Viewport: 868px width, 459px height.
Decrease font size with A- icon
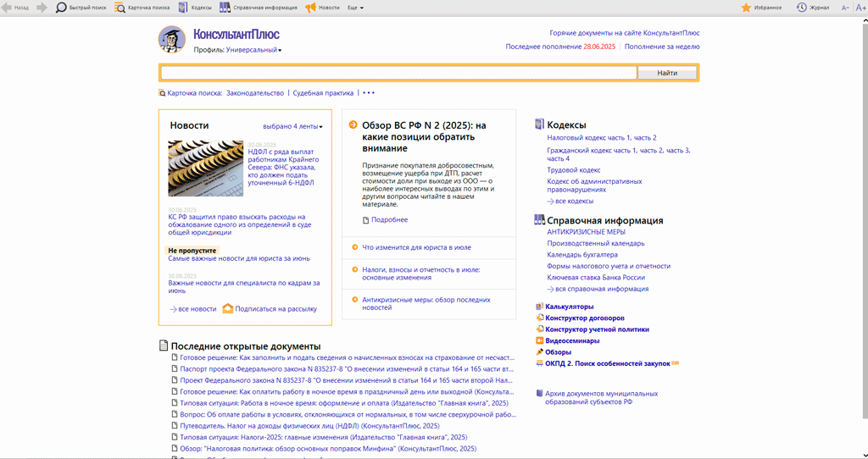(x=845, y=8)
